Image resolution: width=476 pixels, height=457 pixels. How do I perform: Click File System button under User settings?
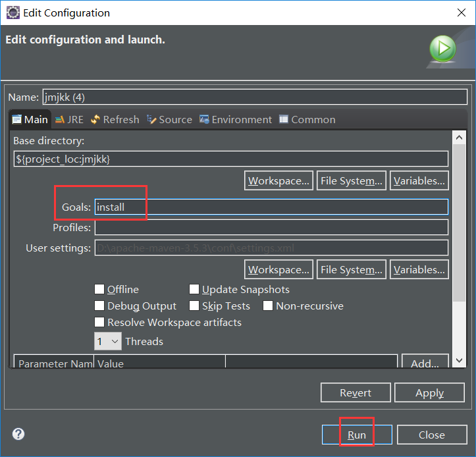[351, 269]
